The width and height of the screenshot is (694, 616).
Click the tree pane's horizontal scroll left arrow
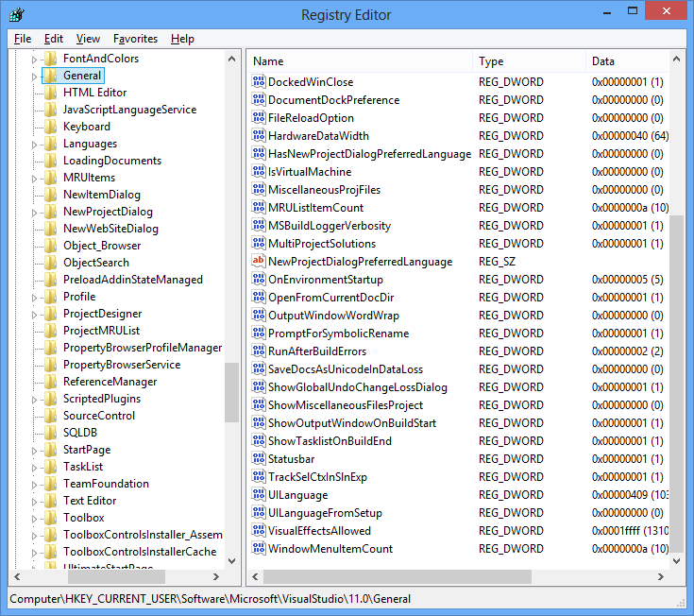(17, 576)
